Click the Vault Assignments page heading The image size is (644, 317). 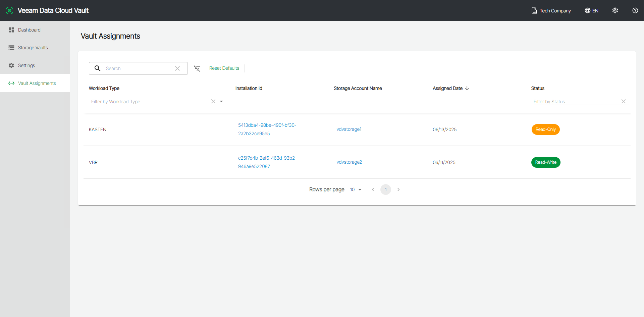110,36
